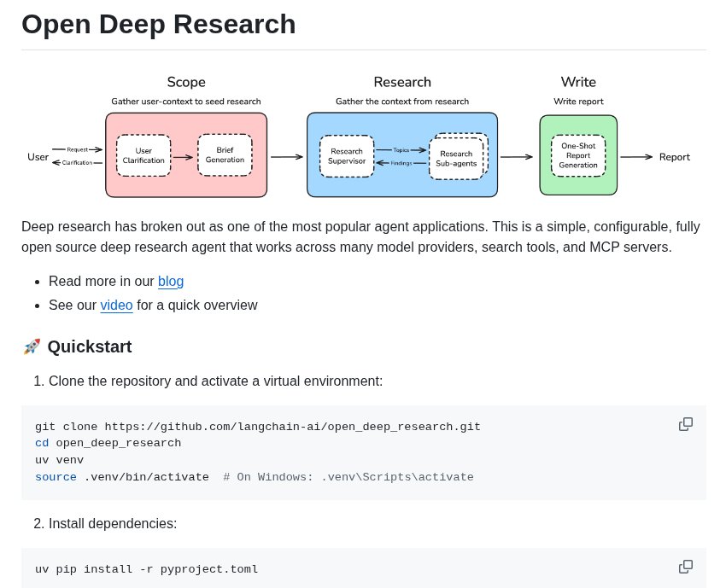The image size is (726, 588).
Task: Click the "uv pip install -r pyproject.toml" command
Action: tap(147, 569)
